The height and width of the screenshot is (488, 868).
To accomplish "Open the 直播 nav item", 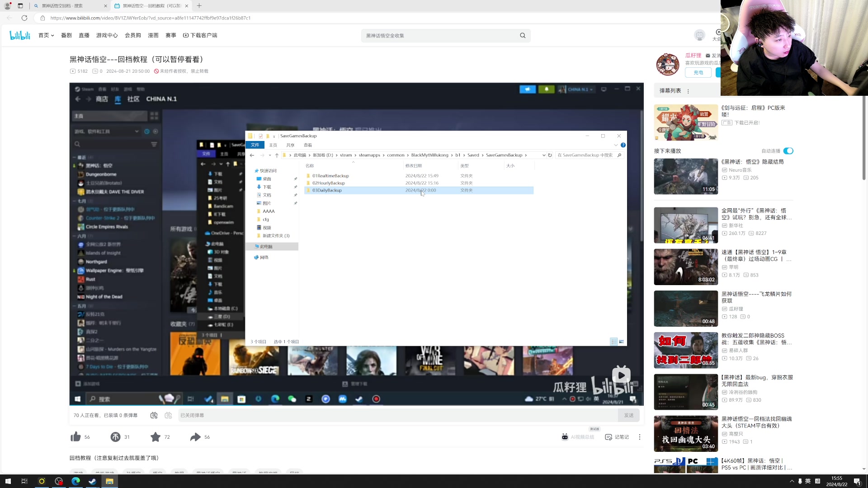I will point(84,35).
